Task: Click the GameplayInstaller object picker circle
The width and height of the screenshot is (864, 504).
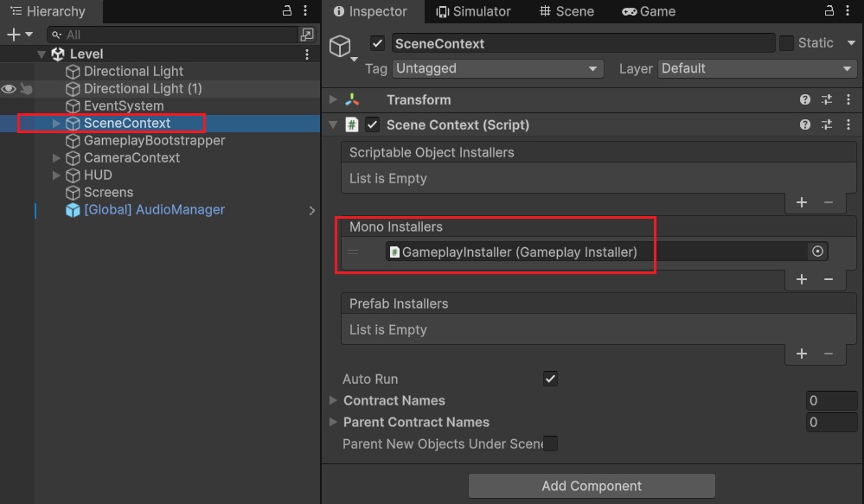Action: click(x=817, y=252)
